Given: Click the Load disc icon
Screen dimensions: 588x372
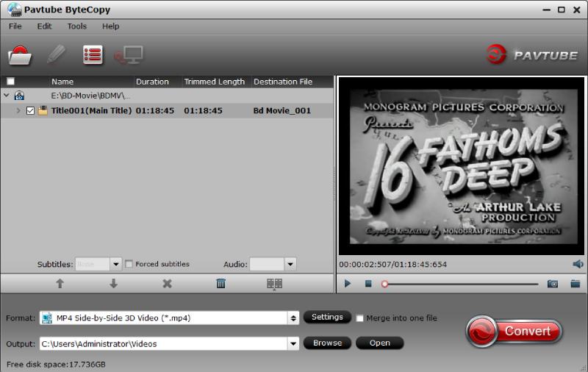Looking at the screenshot, I should pos(20,55).
